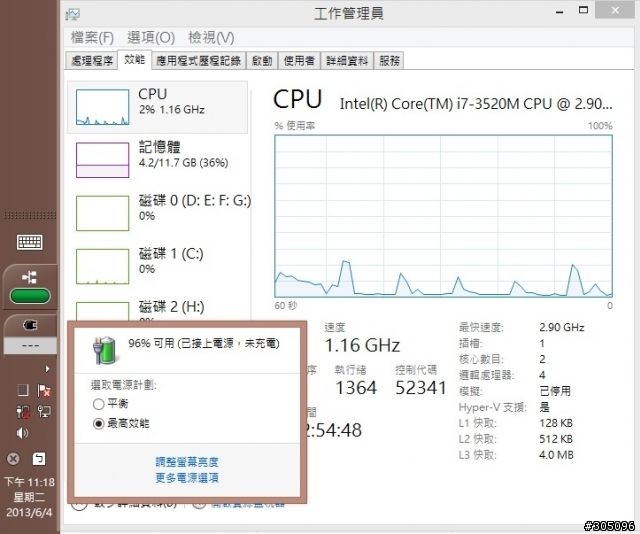Screen dimensions: 640x534
Task: Click 更多電源選項 link
Action: (x=187, y=478)
